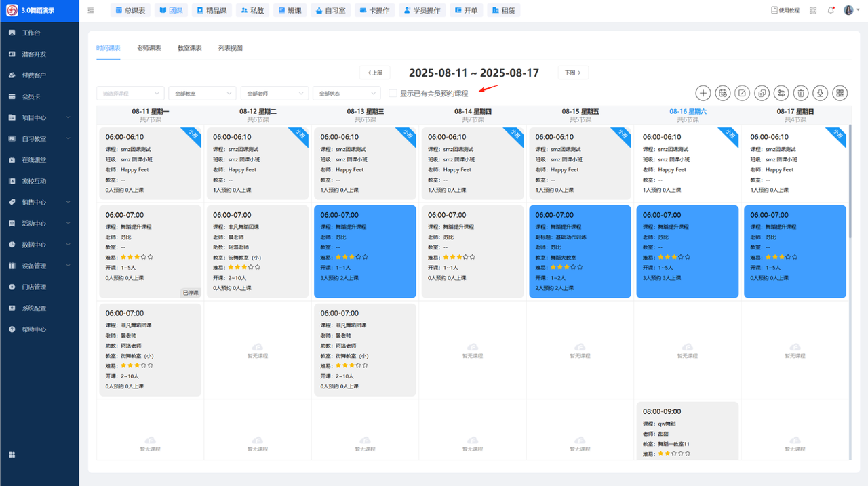Click the copy schedule icon
This screenshot has width=868, height=486.
[762, 93]
